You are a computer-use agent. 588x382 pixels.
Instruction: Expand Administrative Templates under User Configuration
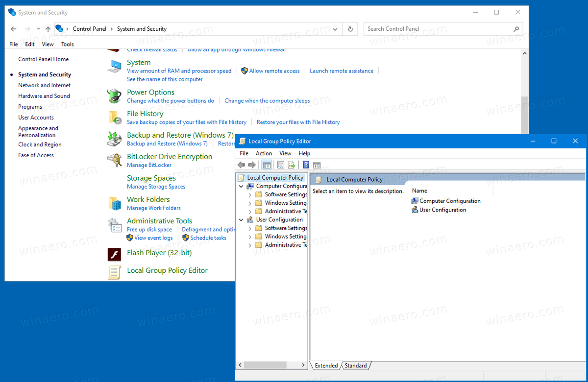(x=250, y=245)
